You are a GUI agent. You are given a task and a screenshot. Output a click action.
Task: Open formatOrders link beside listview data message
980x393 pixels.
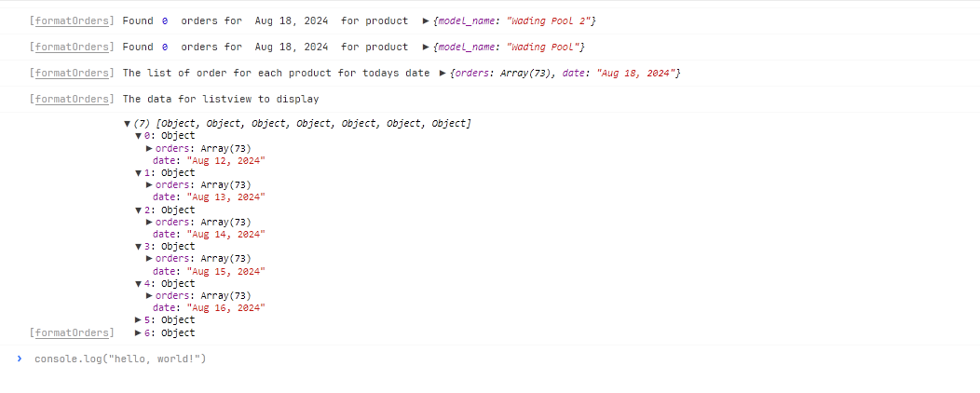tap(72, 99)
